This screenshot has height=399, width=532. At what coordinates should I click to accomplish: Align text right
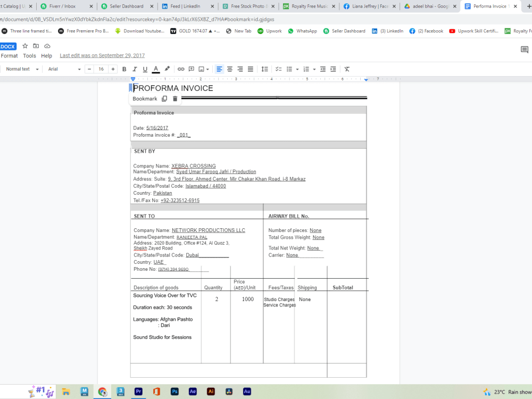point(240,69)
